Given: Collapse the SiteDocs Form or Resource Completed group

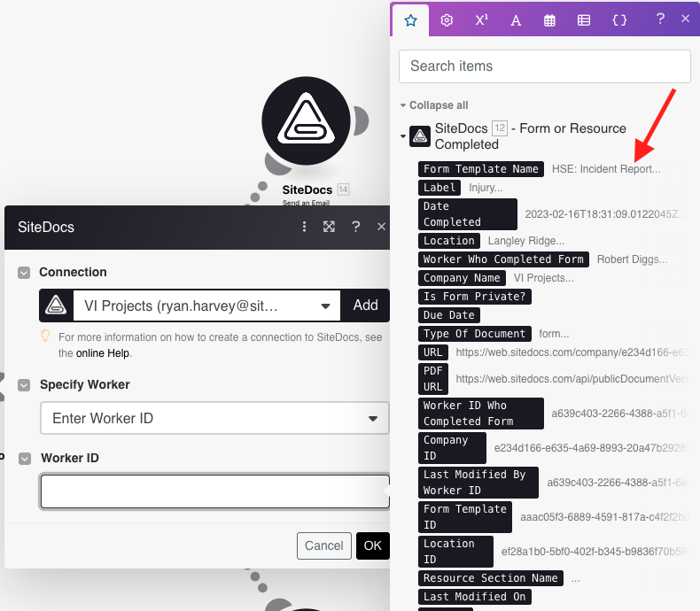Looking at the screenshot, I should tap(403, 136).
